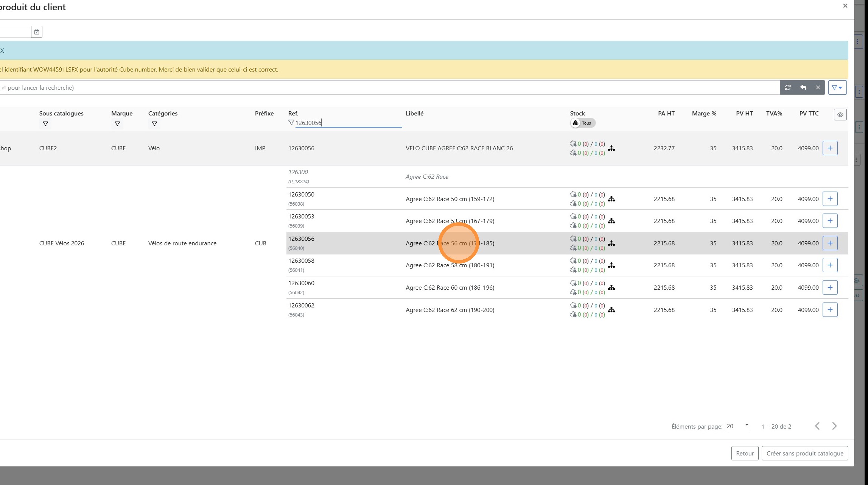Screen dimensions: 868x485
Task: Open Catégories column filter
Action: (x=154, y=124)
